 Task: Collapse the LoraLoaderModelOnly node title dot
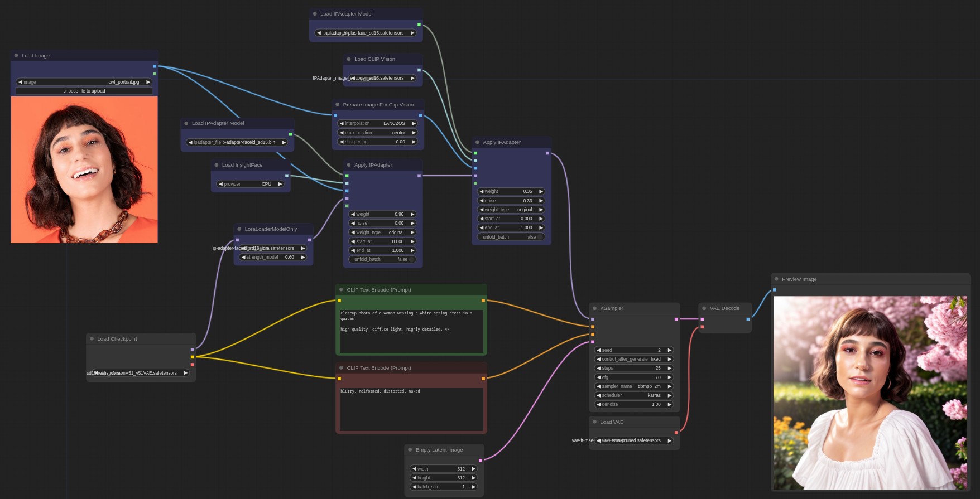[x=239, y=229]
